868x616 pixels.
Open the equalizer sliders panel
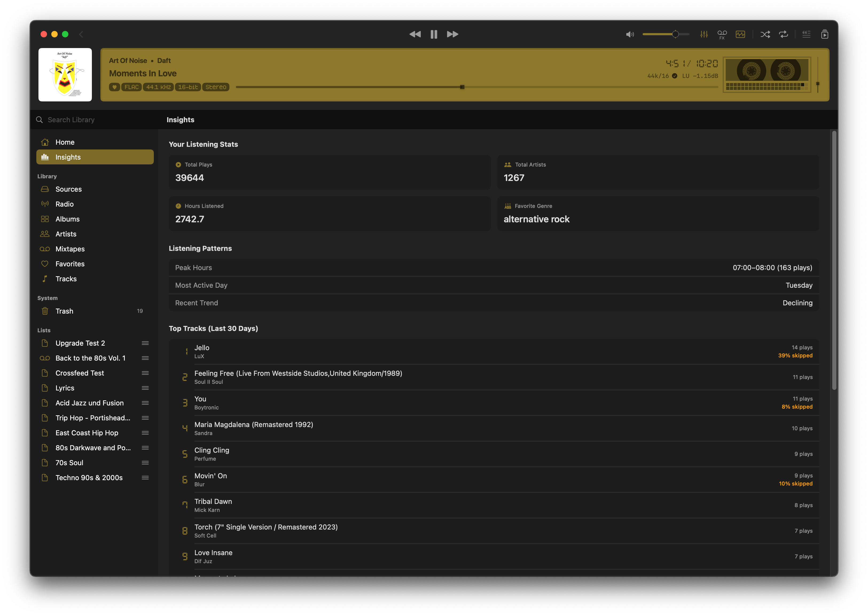point(704,34)
